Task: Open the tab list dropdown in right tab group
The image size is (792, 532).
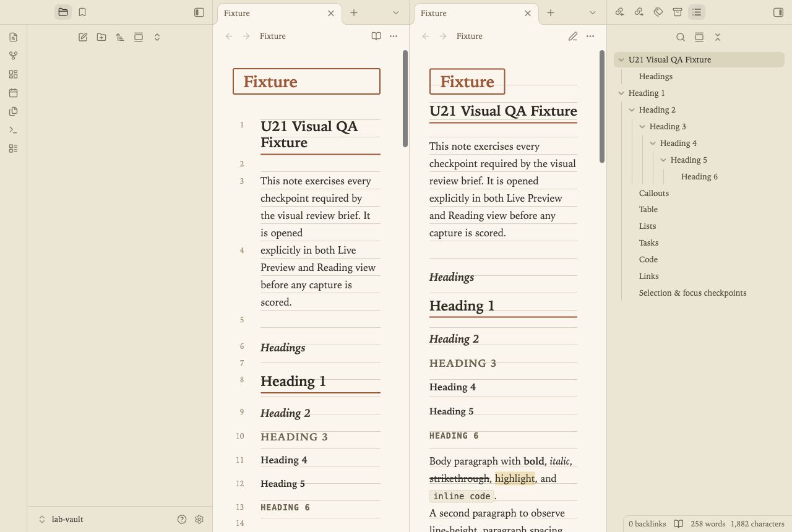Action: click(593, 12)
